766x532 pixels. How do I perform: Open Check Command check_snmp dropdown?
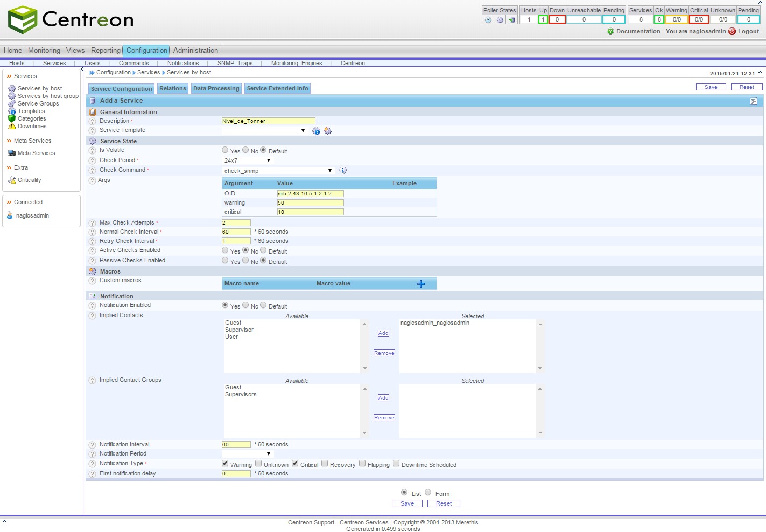coord(278,171)
